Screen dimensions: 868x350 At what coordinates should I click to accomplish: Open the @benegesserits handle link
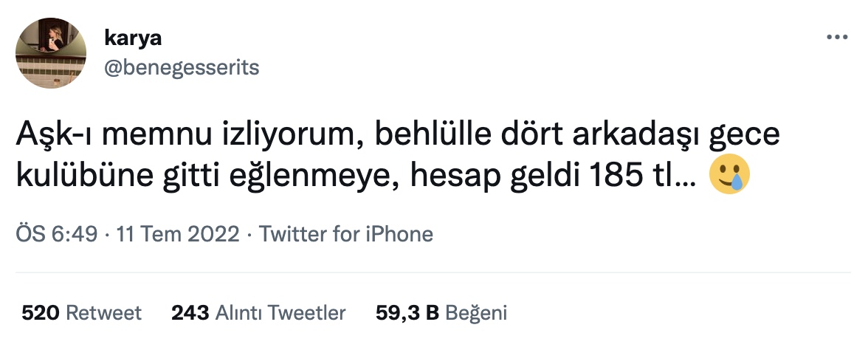[182, 68]
